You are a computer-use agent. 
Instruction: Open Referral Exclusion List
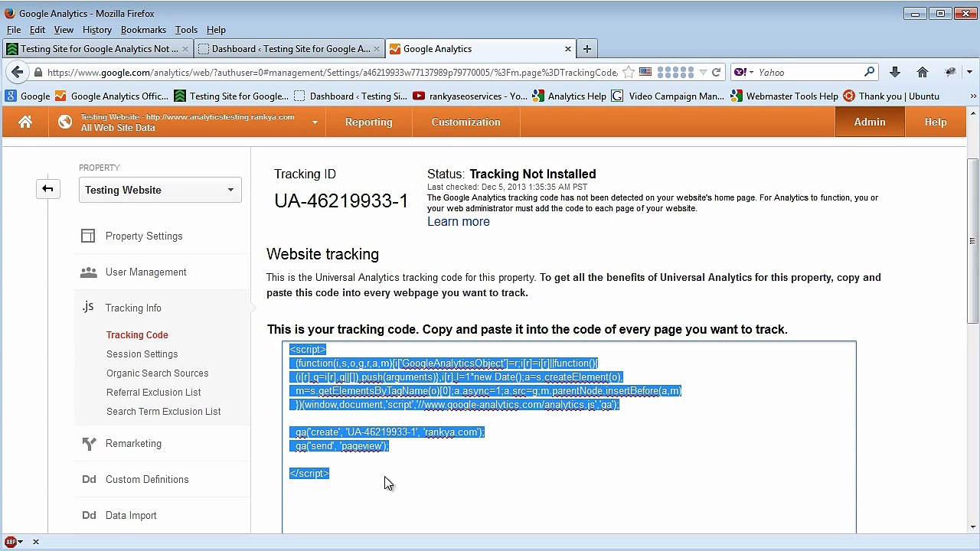pyautogui.click(x=153, y=392)
